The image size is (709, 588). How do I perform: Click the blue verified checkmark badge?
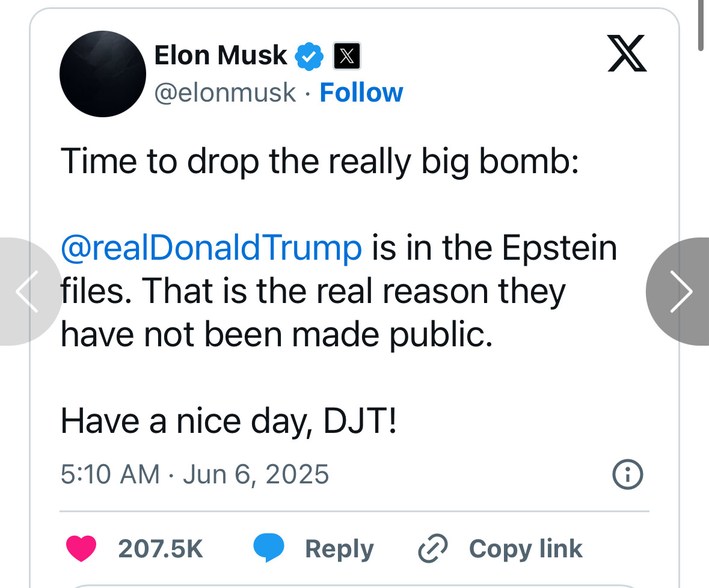tap(309, 56)
